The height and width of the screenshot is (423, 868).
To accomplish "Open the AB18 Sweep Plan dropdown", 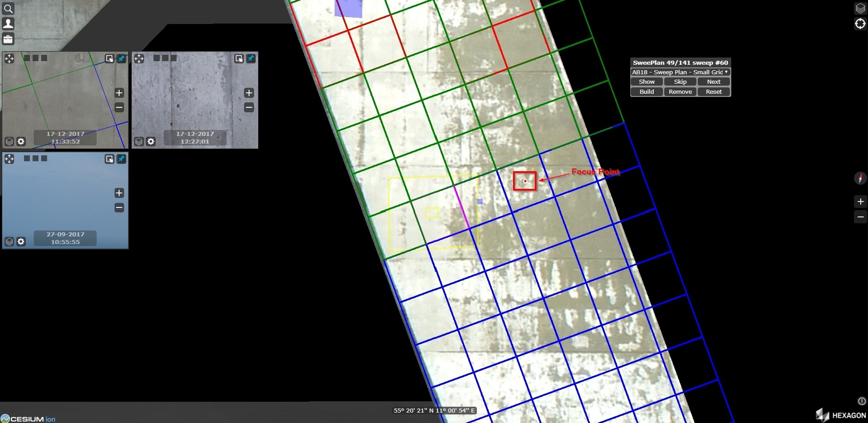I will 680,72.
